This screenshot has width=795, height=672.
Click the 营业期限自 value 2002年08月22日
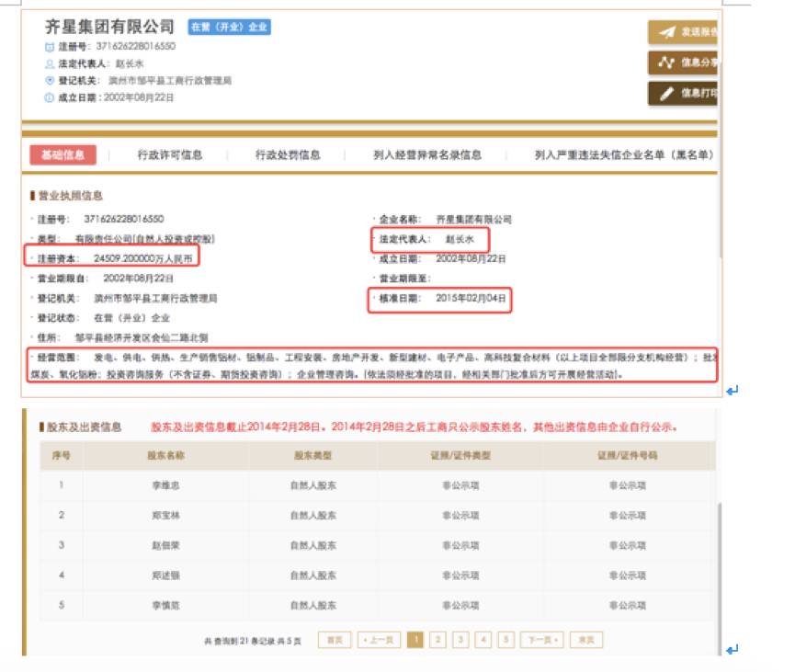[x=139, y=279]
